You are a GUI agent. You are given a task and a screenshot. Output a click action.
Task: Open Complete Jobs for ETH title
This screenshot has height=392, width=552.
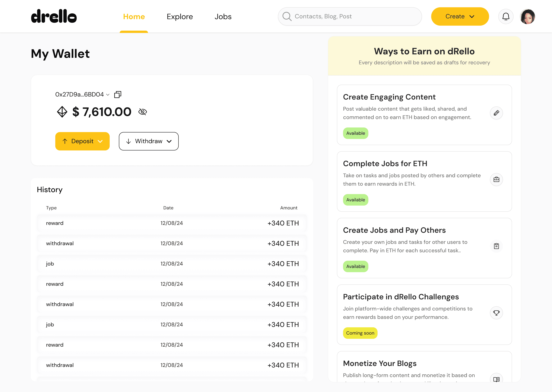coord(385,164)
